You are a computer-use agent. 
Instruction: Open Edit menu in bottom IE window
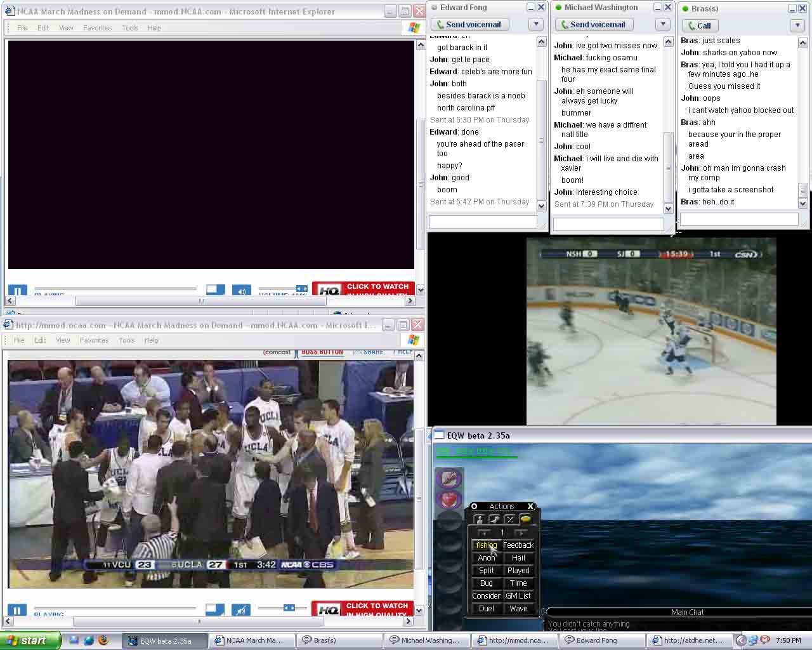tap(40, 340)
